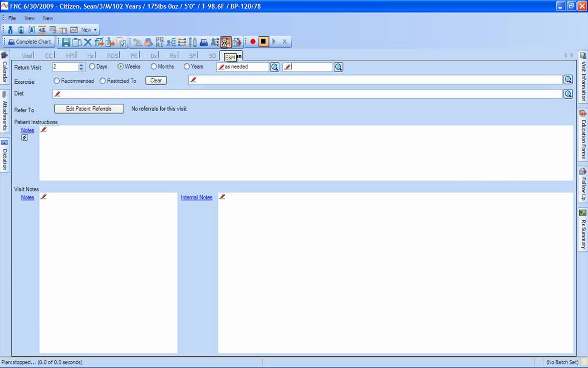Image resolution: width=588 pixels, height=368 pixels.
Task: Click the Exercise field magnifier icon
Action: point(568,80)
